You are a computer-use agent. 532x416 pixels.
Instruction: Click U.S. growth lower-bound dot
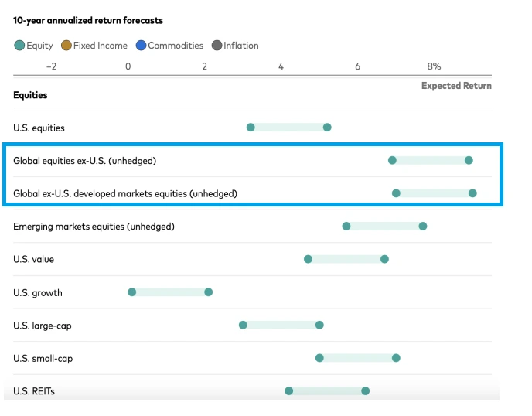(132, 292)
